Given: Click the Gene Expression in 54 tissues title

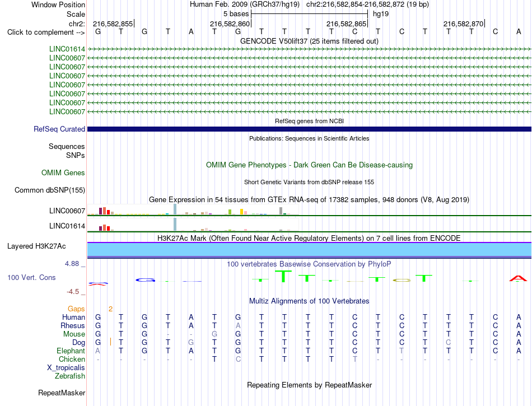Looking at the screenshot, I should click(x=309, y=200).
